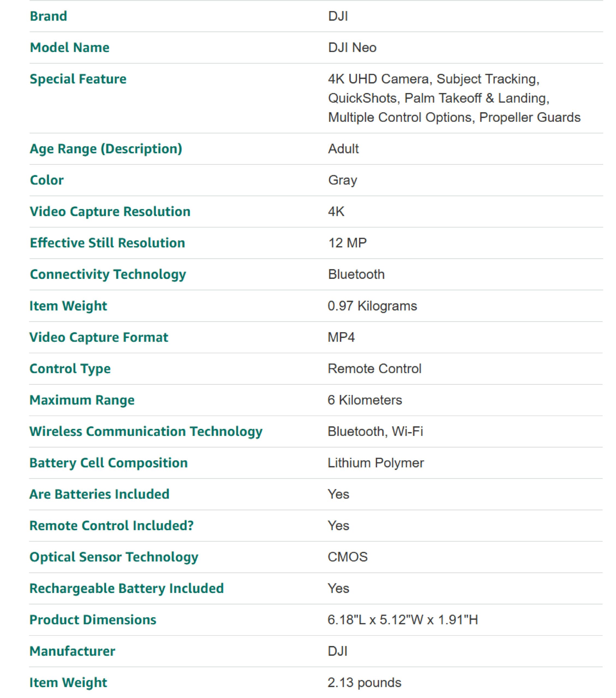Click the Brand label

point(48,16)
